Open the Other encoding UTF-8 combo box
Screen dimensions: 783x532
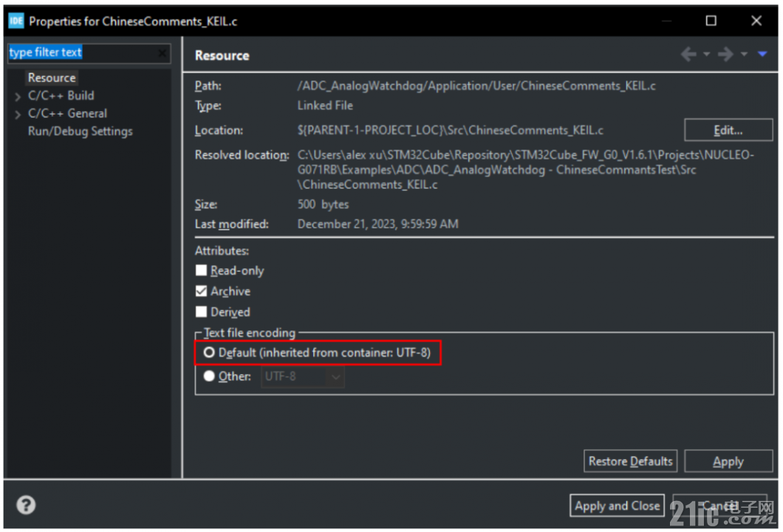[x=303, y=377]
